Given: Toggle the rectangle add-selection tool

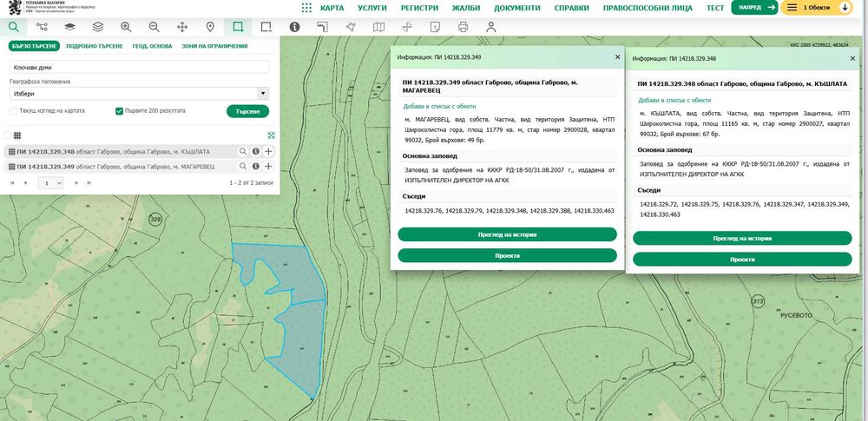Looking at the screenshot, I should [238, 27].
